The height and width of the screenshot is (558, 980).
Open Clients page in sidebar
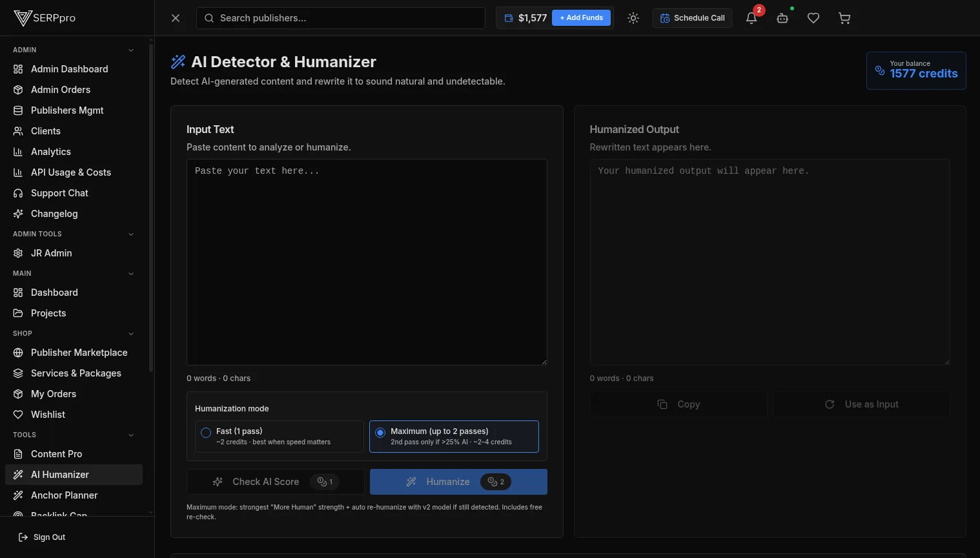(x=74, y=131)
